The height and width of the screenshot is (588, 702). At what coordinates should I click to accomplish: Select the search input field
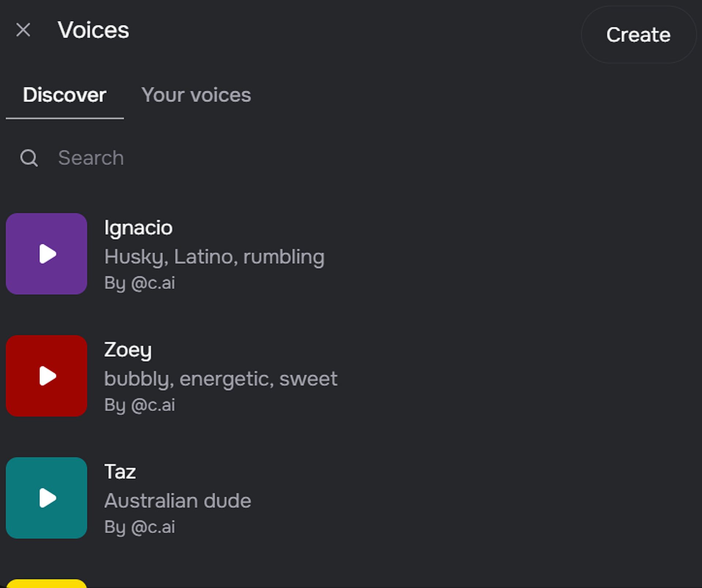click(351, 158)
